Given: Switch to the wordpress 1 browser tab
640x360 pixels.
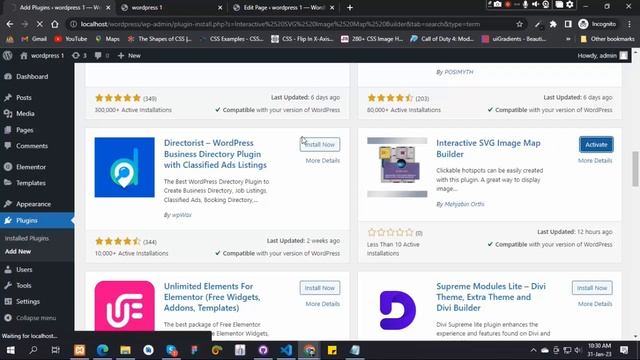Looking at the screenshot, I should point(171,7).
